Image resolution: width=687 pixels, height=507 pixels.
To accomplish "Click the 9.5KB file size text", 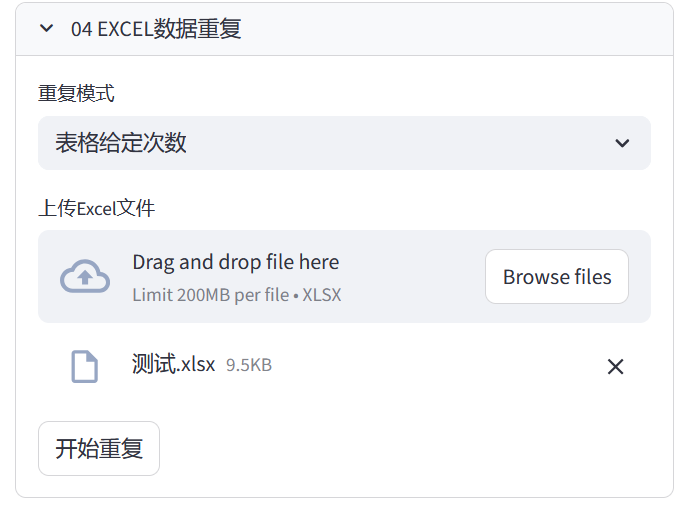I will point(249,365).
